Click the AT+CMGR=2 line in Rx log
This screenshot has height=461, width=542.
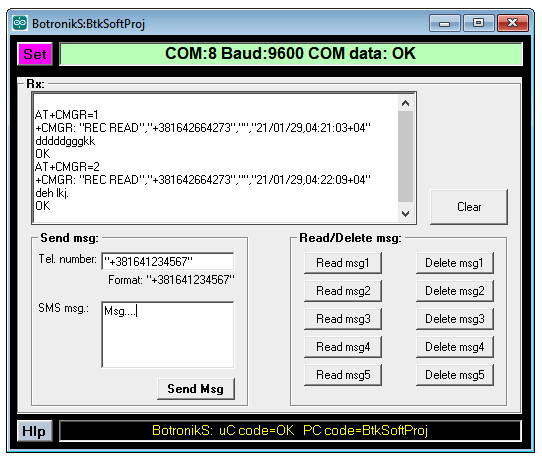point(67,167)
